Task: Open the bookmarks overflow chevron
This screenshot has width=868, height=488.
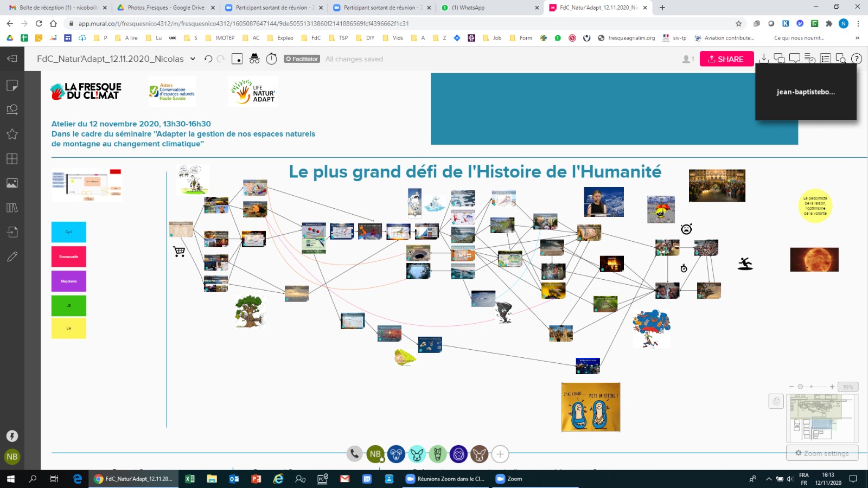Action: (x=857, y=38)
